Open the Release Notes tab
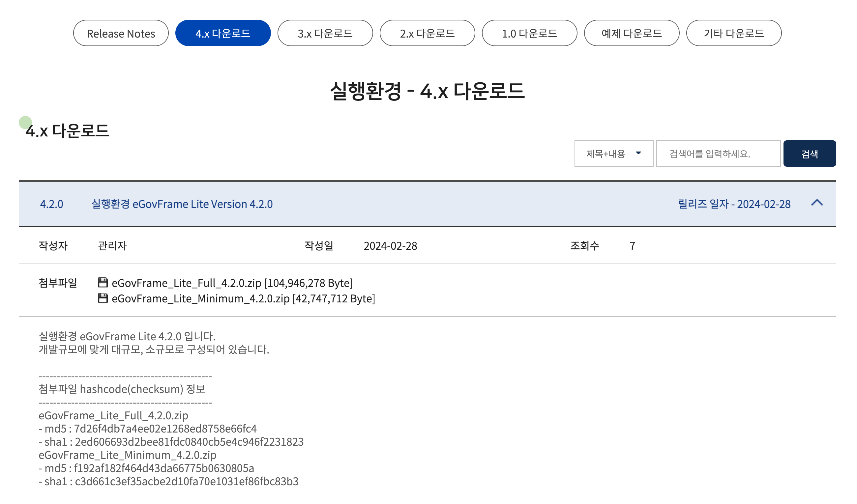The image size is (857, 504). point(121,33)
